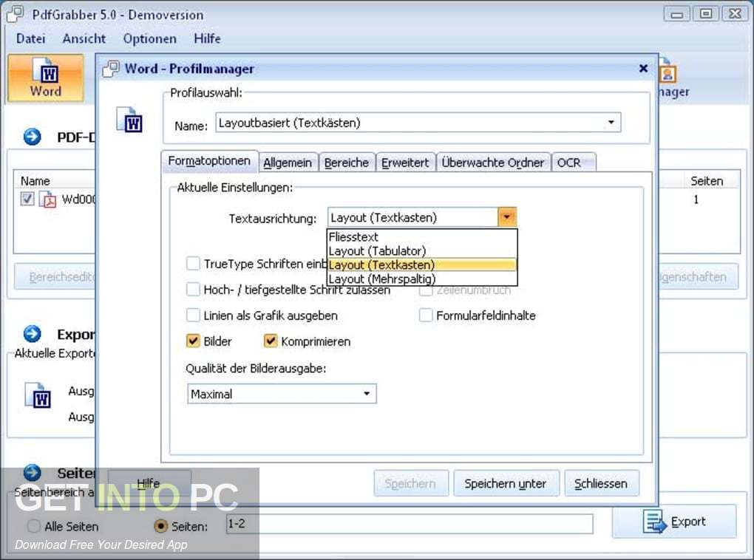Click the Bereichseditor button in main window
This screenshot has height=560, width=754.
[x=55, y=277]
